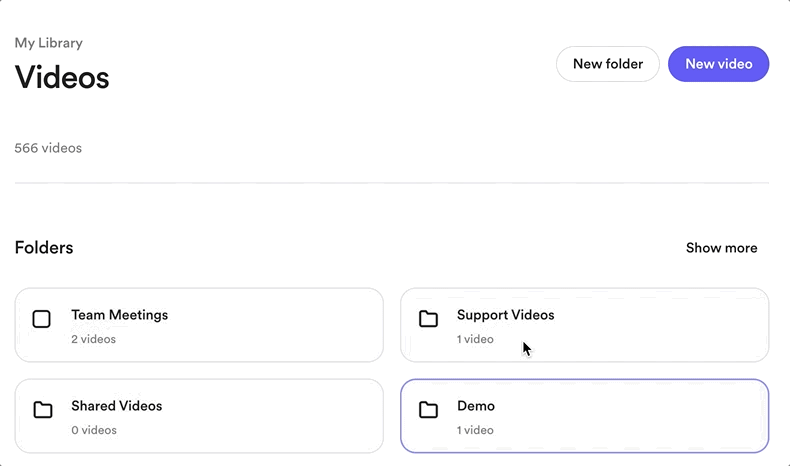Click the Videos page heading
The height and width of the screenshot is (466, 790).
pyautogui.click(x=62, y=78)
